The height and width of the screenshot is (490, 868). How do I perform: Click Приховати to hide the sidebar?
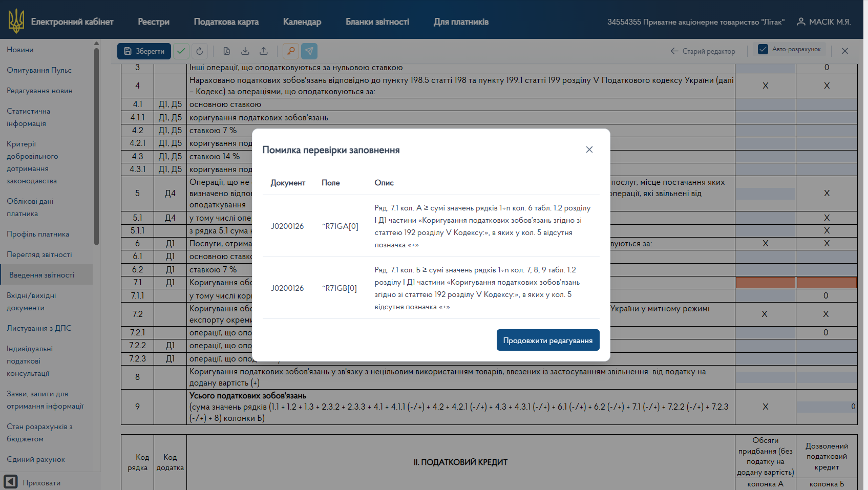41,483
